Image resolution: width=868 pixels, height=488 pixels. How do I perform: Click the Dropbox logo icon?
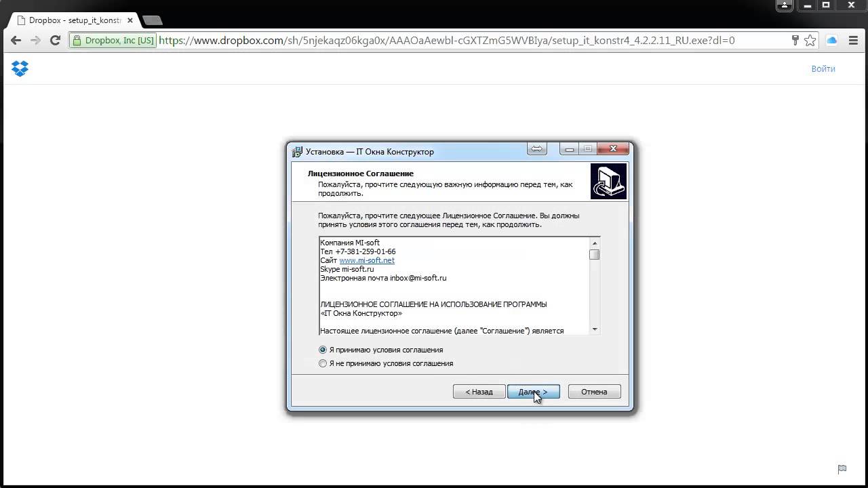point(20,68)
